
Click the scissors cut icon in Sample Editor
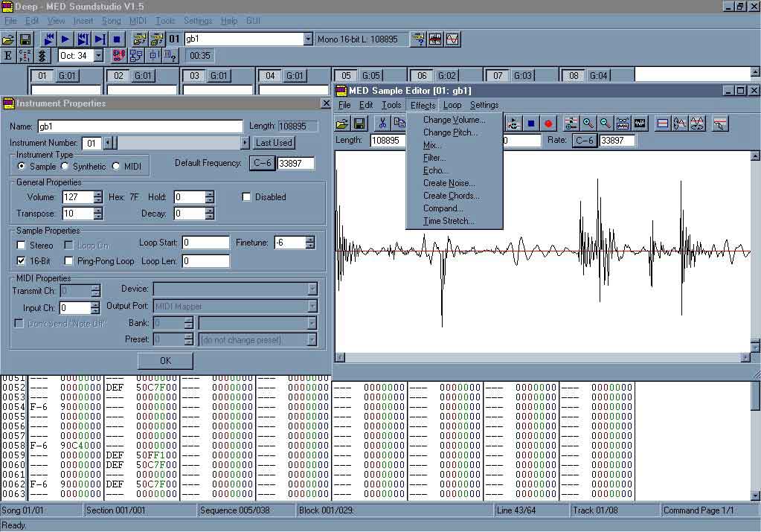tap(382, 124)
